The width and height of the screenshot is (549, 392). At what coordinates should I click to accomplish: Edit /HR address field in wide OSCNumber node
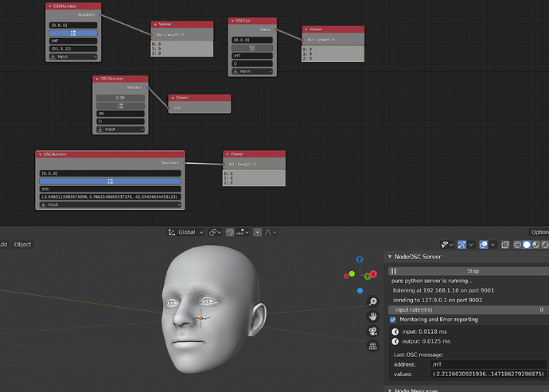coord(111,189)
